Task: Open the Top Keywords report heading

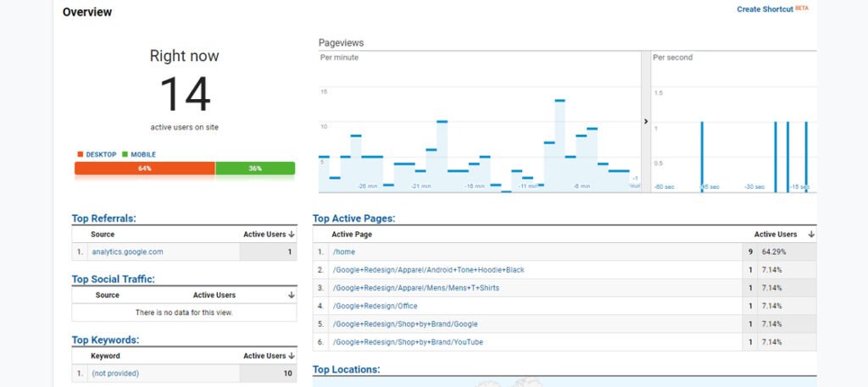Action: click(x=105, y=340)
